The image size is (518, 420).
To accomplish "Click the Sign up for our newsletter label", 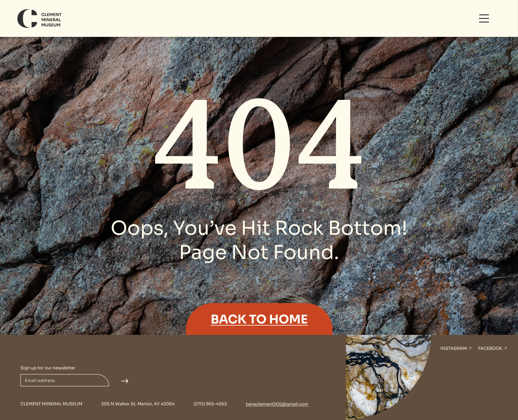I will pos(48,368).
